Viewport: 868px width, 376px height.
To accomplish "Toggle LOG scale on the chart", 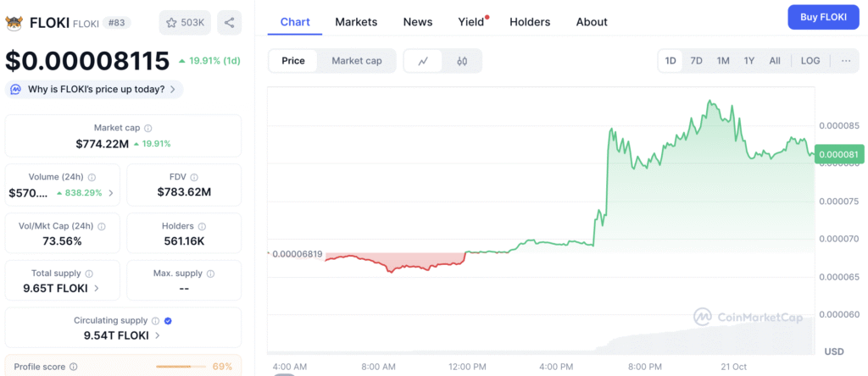I will tap(810, 61).
